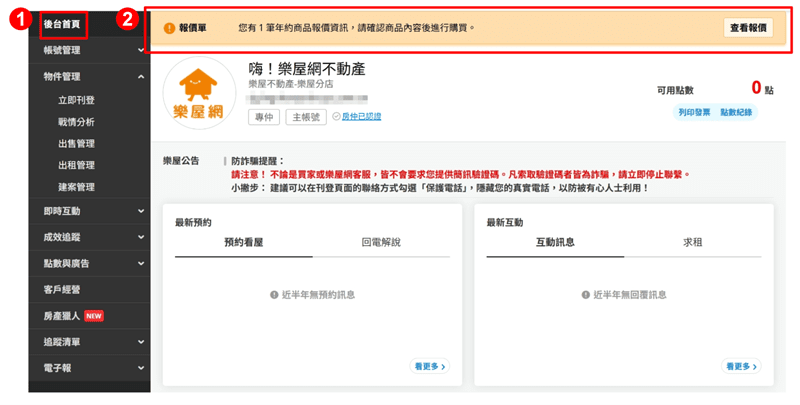Select 立即刊登 in the sidebar
This screenshot has height=405, width=800.
[76, 100]
